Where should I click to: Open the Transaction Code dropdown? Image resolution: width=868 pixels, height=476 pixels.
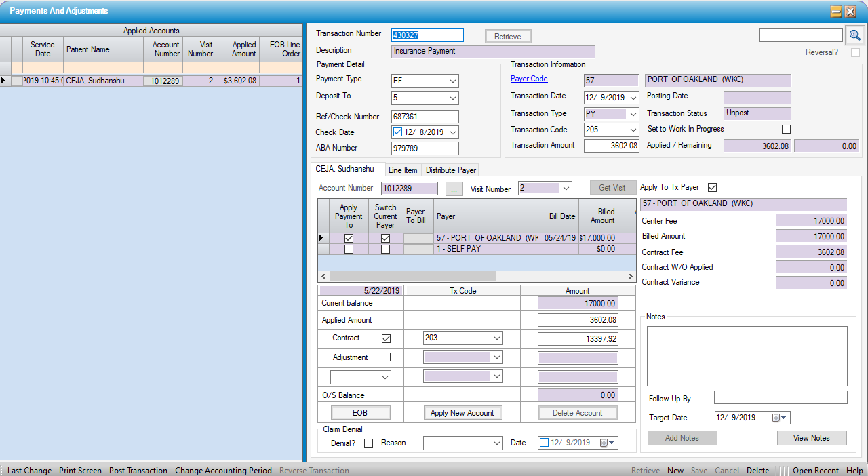(x=633, y=130)
